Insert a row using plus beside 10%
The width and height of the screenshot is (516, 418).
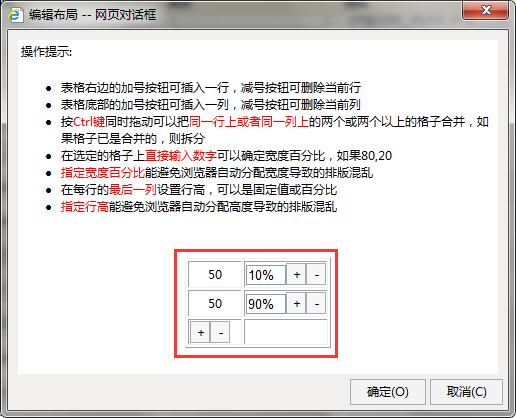coord(296,275)
